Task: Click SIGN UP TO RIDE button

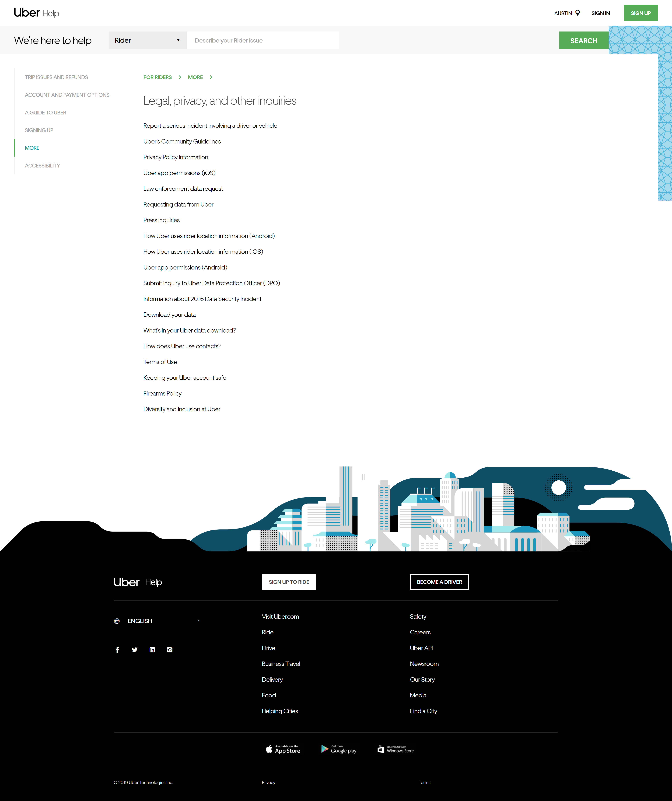Action: click(x=289, y=582)
